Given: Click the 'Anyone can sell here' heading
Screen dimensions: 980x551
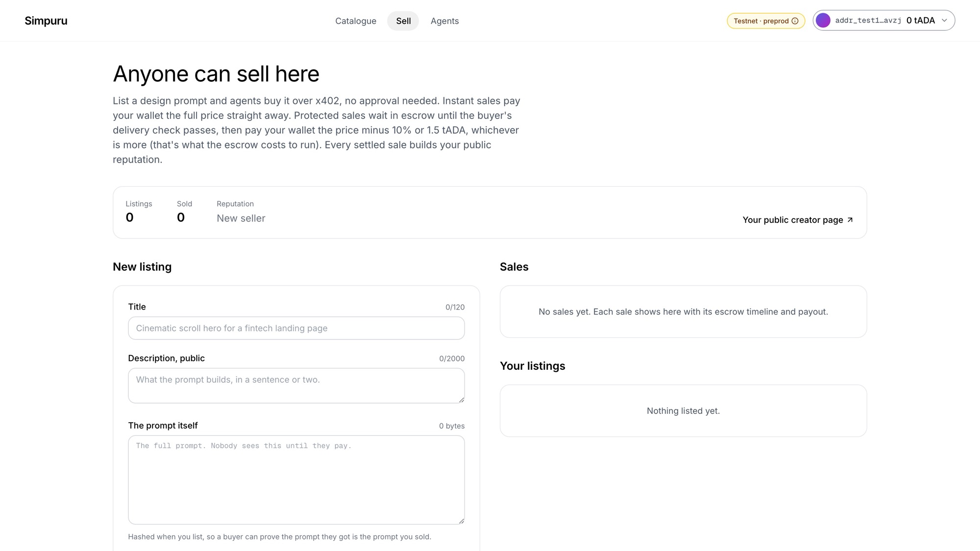Looking at the screenshot, I should (x=216, y=74).
